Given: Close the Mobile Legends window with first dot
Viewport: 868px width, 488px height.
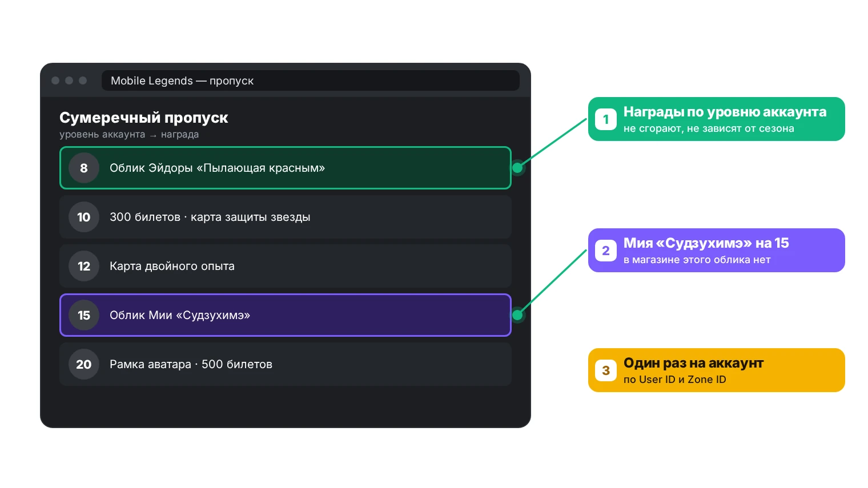Looking at the screenshot, I should pyautogui.click(x=55, y=80).
